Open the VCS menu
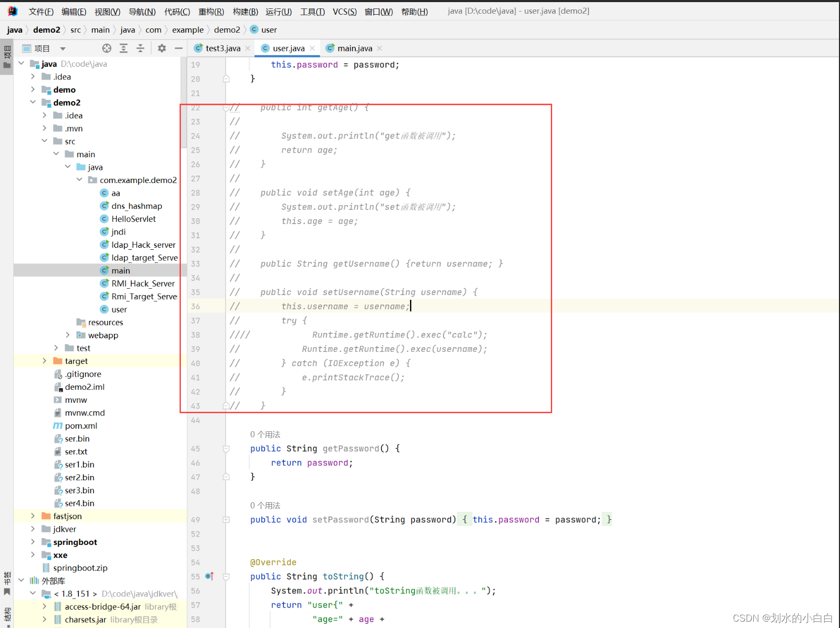This screenshot has width=840, height=628. pyautogui.click(x=344, y=12)
